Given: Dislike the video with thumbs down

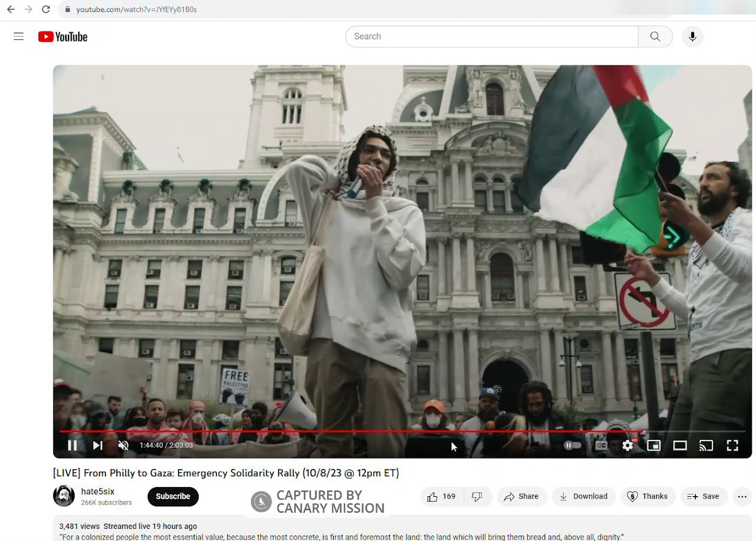Looking at the screenshot, I should coord(477,496).
